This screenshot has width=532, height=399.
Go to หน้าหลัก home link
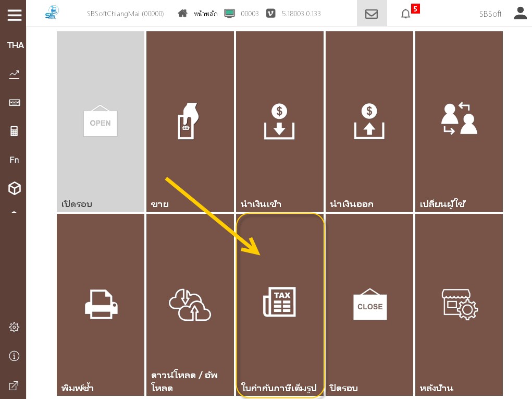coord(197,14)
